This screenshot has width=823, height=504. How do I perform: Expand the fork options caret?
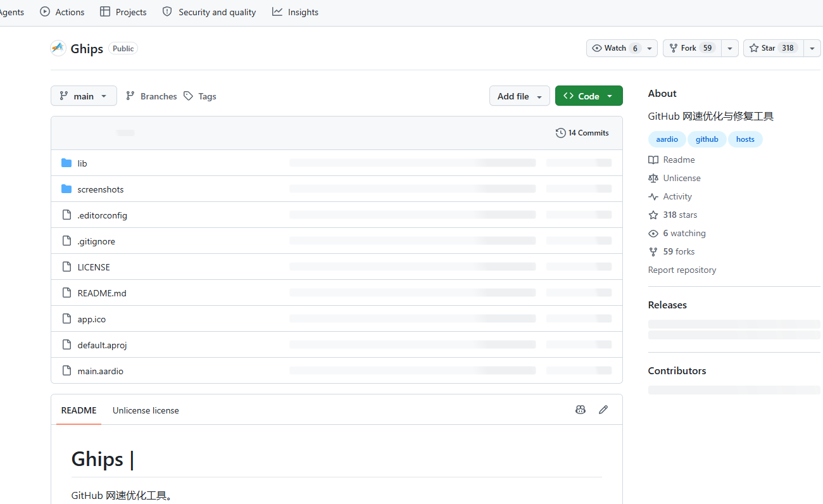(x=730, y=48)
